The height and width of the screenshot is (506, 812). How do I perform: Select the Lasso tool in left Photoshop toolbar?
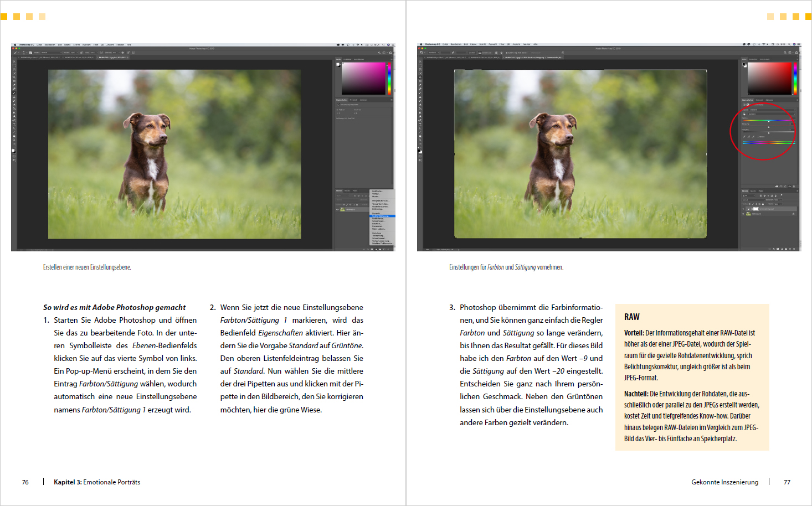[14, 69]
